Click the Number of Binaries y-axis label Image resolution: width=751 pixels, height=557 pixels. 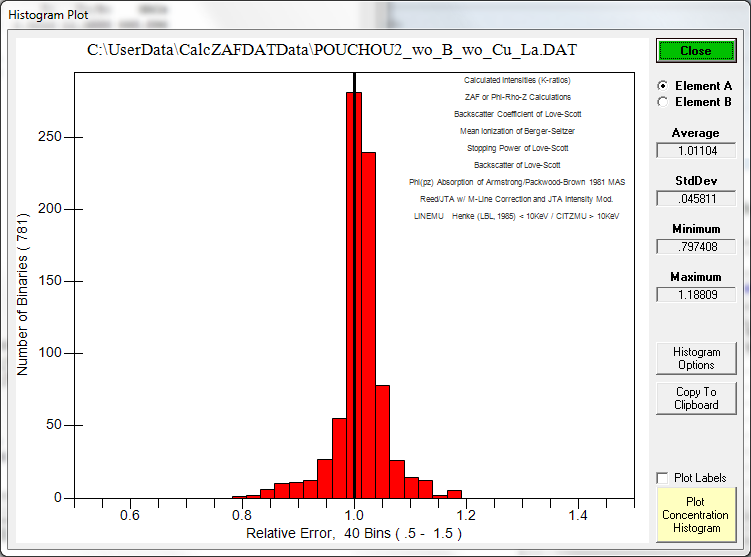pyautogui.click(x=22, y=286)
